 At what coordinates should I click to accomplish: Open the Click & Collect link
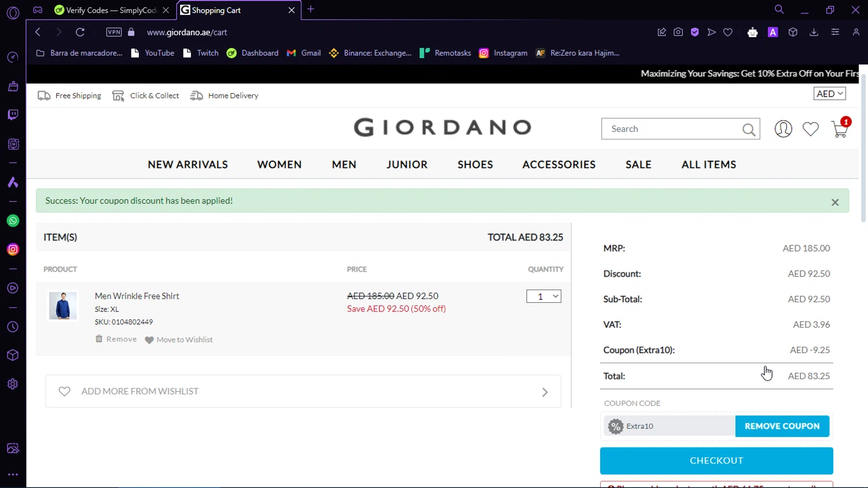click(x=146, y=96)
